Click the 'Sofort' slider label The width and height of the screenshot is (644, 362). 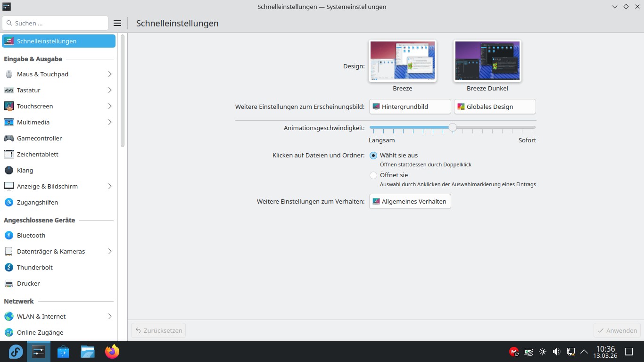point(528,140)
